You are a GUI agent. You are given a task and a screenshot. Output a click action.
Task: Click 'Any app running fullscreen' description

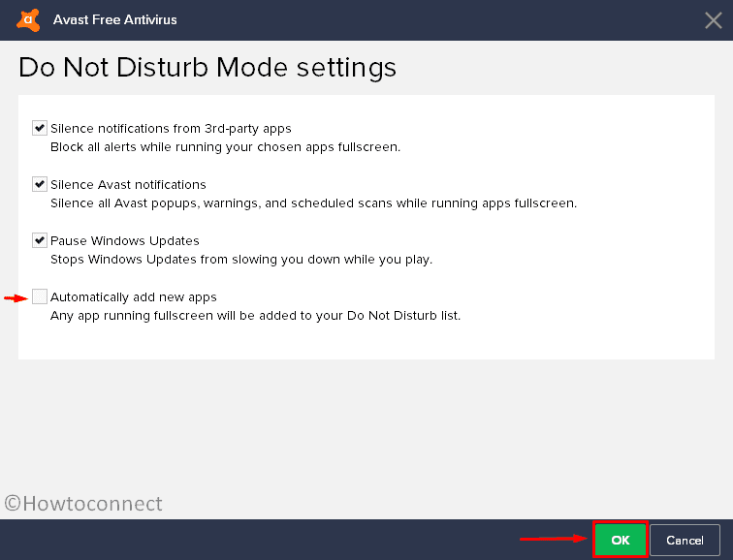255,316
